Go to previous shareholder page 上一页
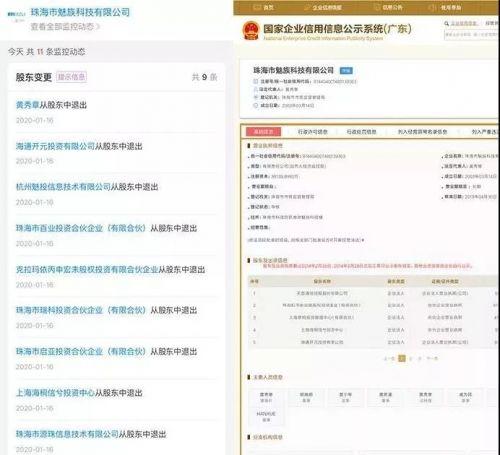Image resolution: width=500 pixels, height=455 pixels. (x=389, y=359)
